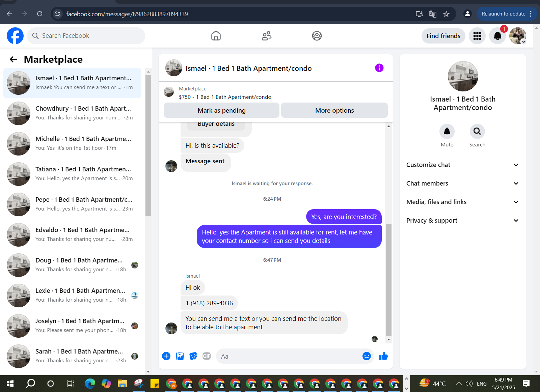This screenshot has height=392, width=540.
Task: Open Chrome menu three dots
Action: pyautogui.click(x=531, y=14)
